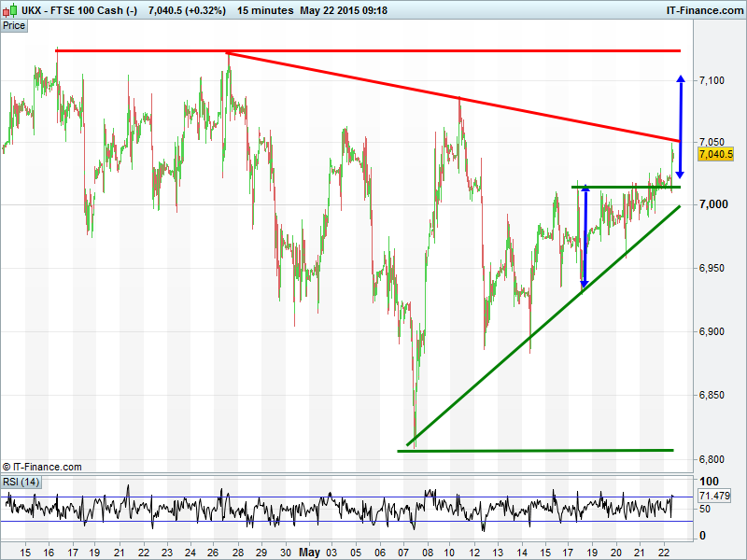Click the RSI scale 100 label
The width and height of the screenshot is (747, 560).
(709, 482)
